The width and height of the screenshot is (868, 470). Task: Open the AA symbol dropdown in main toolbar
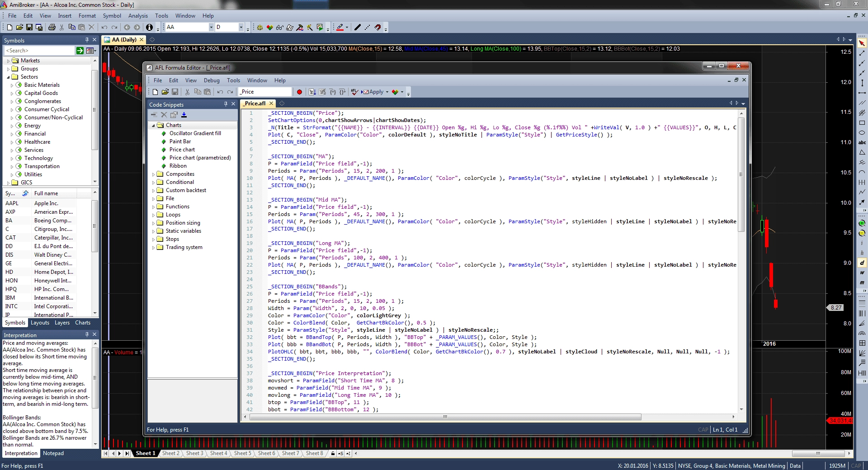[x=211, y=28]
